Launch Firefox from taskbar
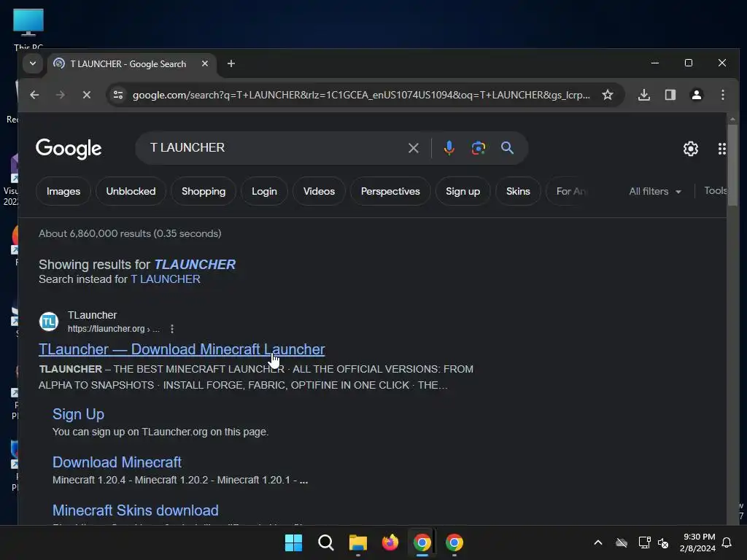The image size is (747, 560). [390, 542]
